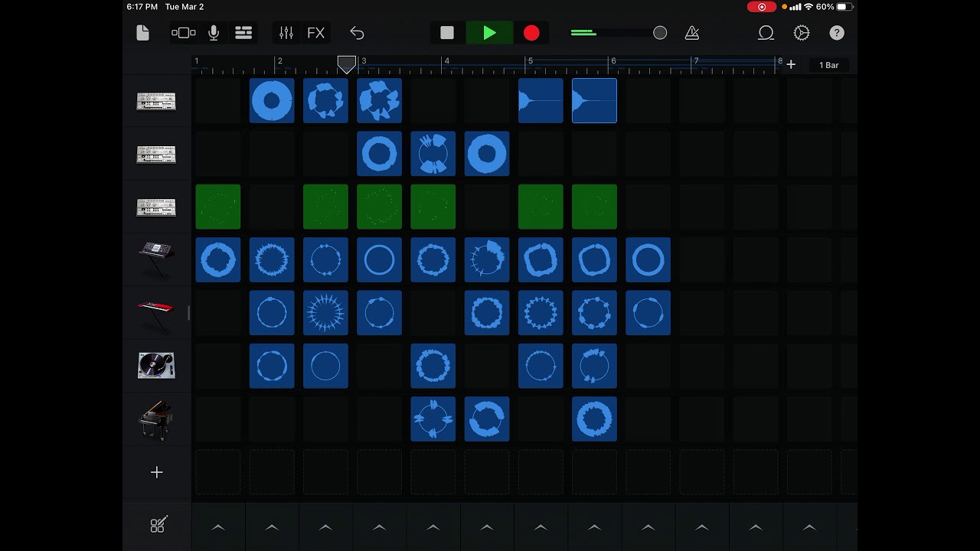Undo the last action
Image resolution: width=980 pixels, height=551 pixels.
click(x=357, y=33)
